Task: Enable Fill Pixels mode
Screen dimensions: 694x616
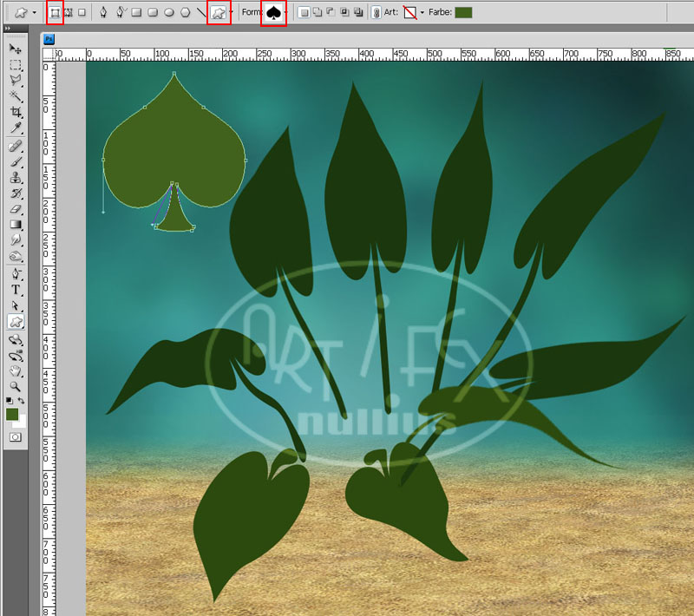Action: coord(82,12)
